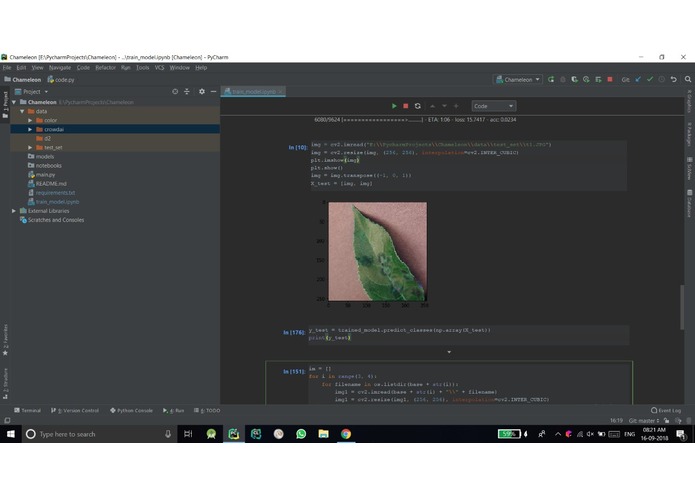The width and height of the screenshot is (695, 494).
Task: Click Git master branch in status bar
Action: pyautogui.click(x=644, y=420)
